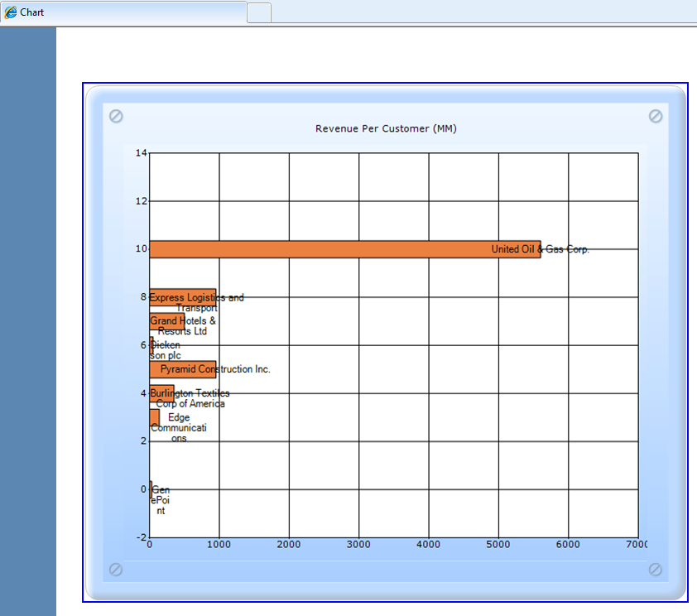697x616 pixels.
Task: Click the 4000 x-axis label
Action: click(x=428, y=545)
